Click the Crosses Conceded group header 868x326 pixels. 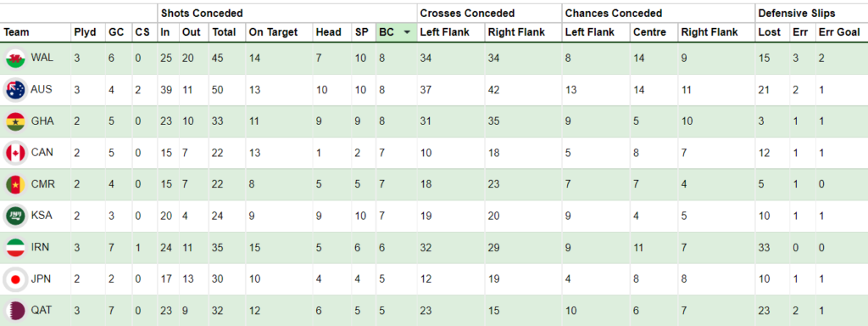467,13
